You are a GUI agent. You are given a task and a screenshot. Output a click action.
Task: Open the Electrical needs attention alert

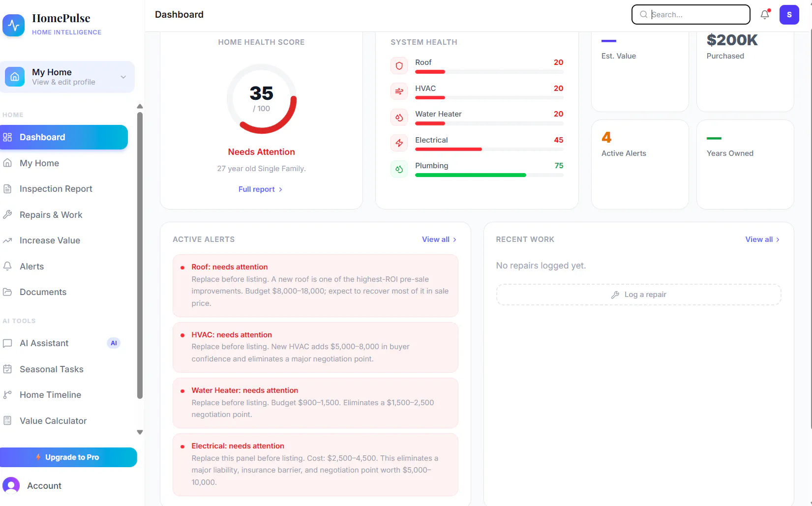(x=315, y=465)
